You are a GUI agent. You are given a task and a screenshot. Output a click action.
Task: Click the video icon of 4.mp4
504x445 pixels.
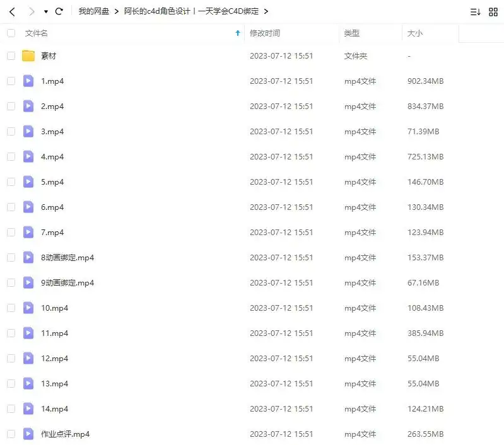coord(28,156)
